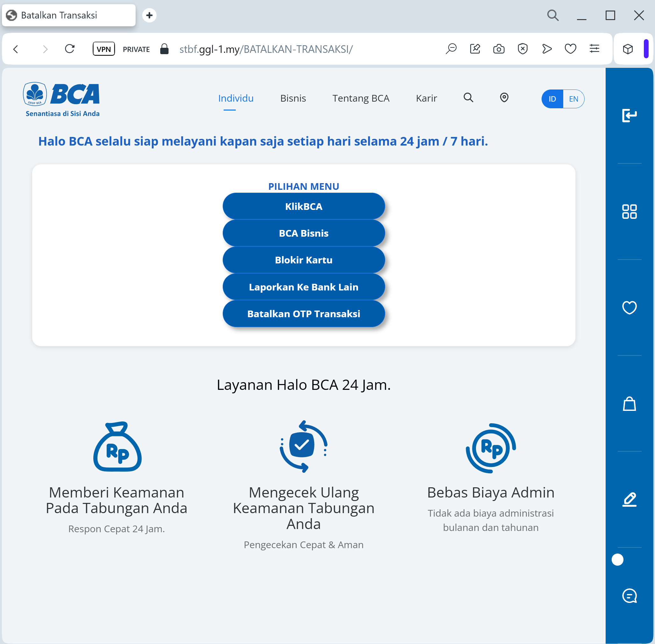The width and height of the screenshot is (655, 644).
Task: Switch language to ID
Action: (552, 99)
